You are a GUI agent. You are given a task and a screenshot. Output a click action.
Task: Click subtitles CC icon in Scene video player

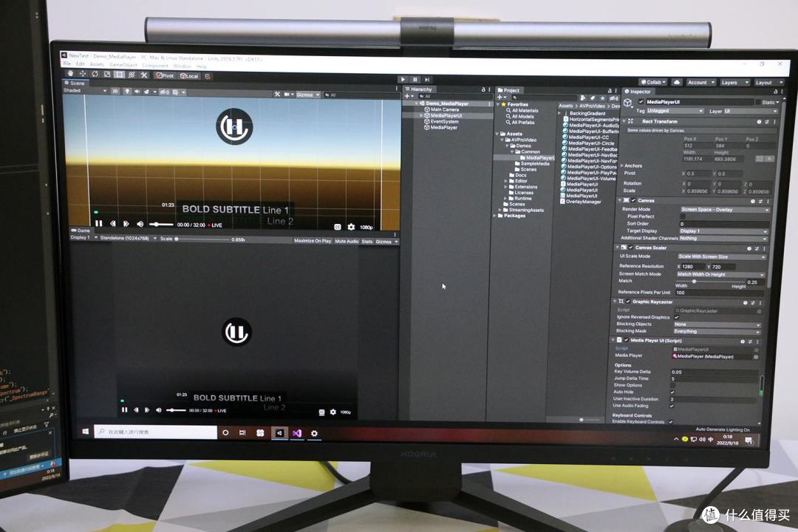338,227
